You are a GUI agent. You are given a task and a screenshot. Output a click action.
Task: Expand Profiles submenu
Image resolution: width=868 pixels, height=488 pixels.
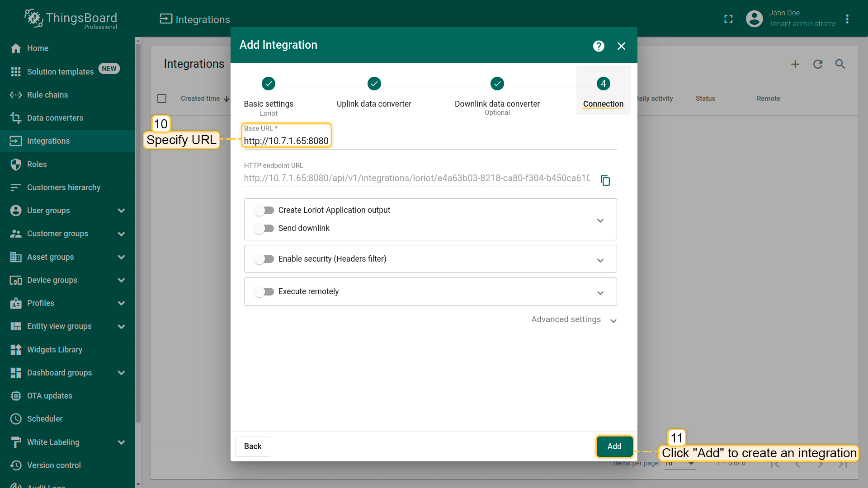(x=121, y=303)
